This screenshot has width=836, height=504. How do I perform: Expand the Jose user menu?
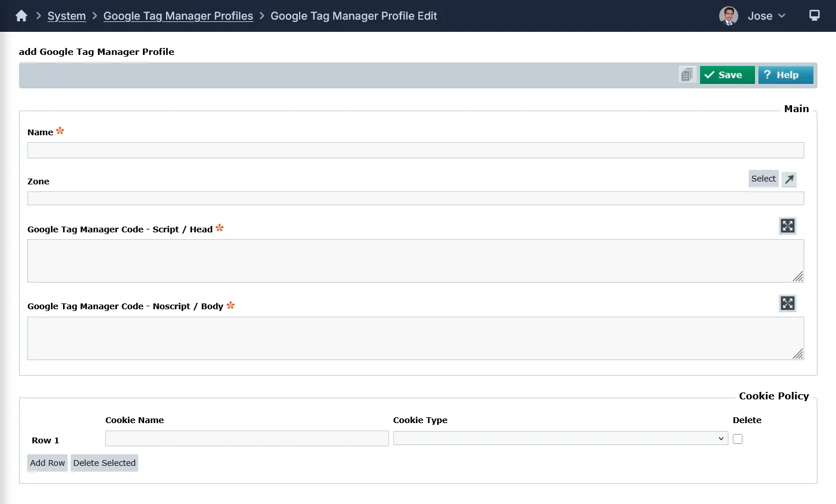click(766, 16)
